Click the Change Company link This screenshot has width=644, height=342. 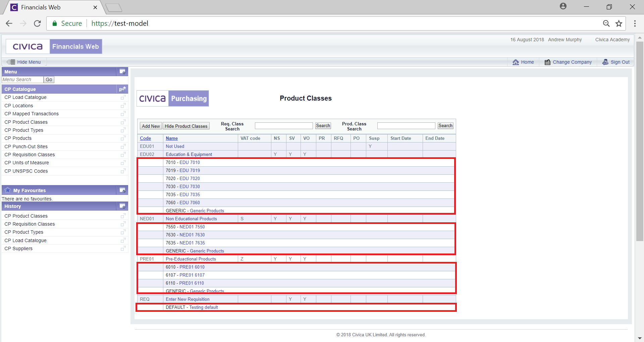coord(572,62)
